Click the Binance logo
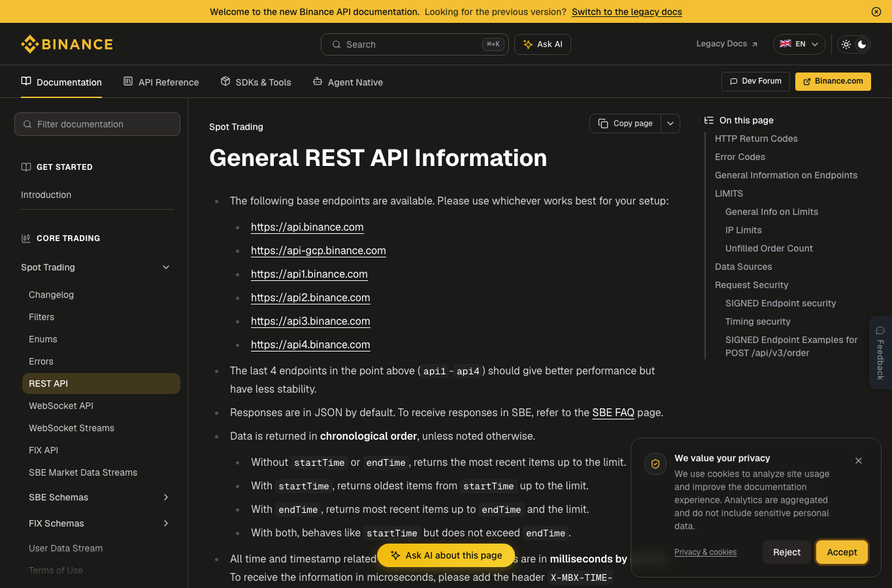Viewport: 892px width, 588px height. pyautogui.click(x=67, y=44)
